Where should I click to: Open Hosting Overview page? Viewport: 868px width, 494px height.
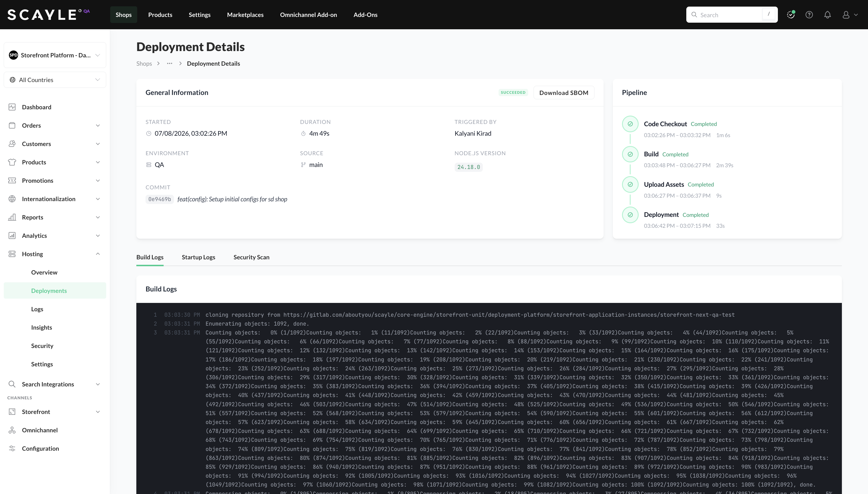(44, 272)
